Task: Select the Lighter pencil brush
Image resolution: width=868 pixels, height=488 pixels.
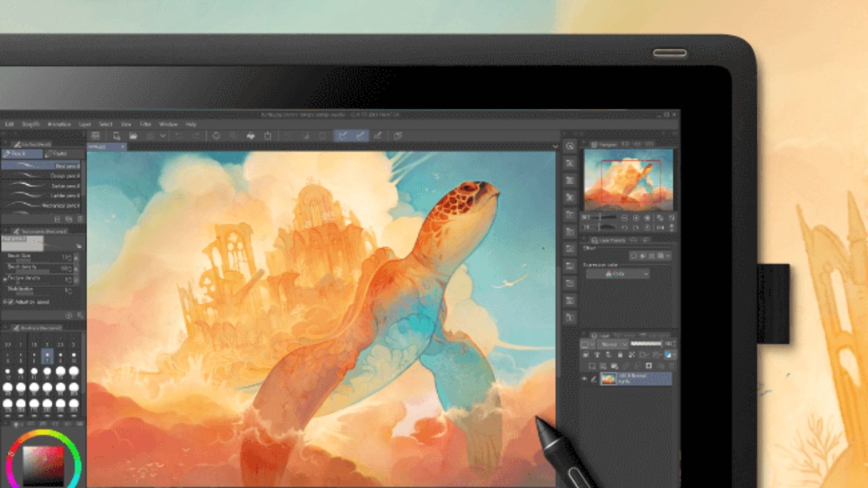Action: (x=41, y=195)
